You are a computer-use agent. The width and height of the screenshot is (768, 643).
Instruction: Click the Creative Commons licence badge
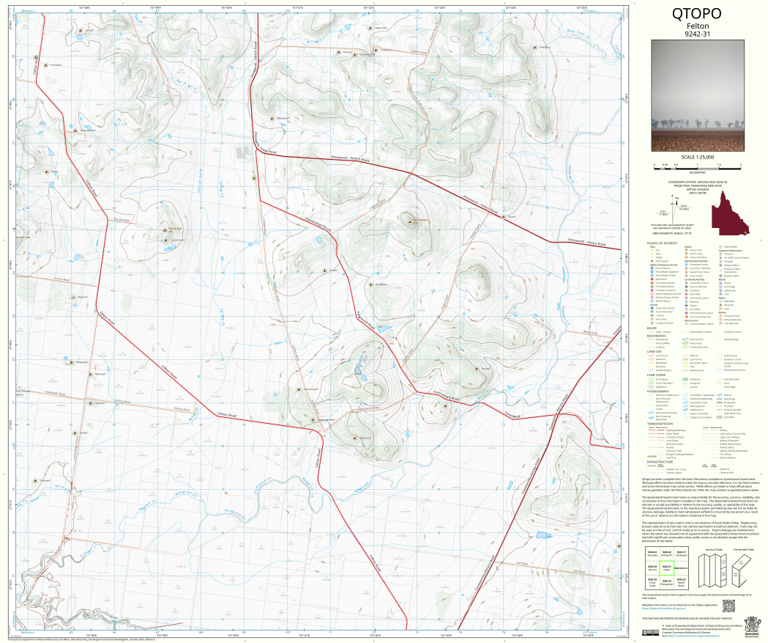650,633
